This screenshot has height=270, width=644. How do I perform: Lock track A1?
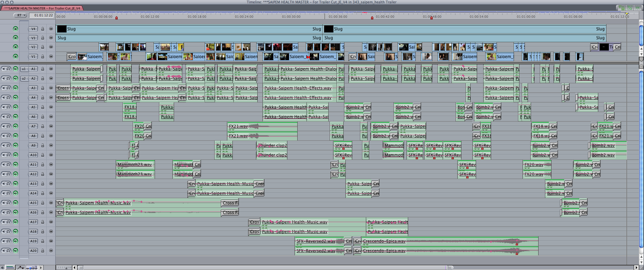pyautogui.click(x=43, y=69)
